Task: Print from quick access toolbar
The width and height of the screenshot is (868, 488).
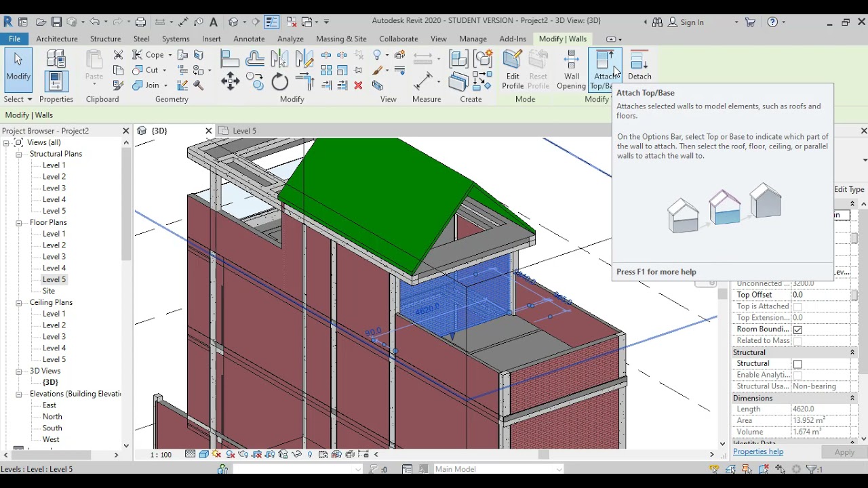Action: [x=140, y=22]
